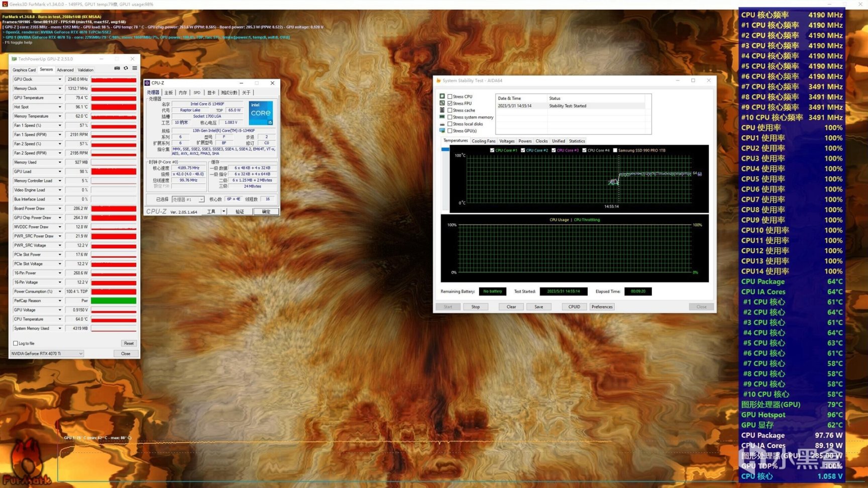Open CPUID from AIDA64 stability test

click(x=574, y=307)
